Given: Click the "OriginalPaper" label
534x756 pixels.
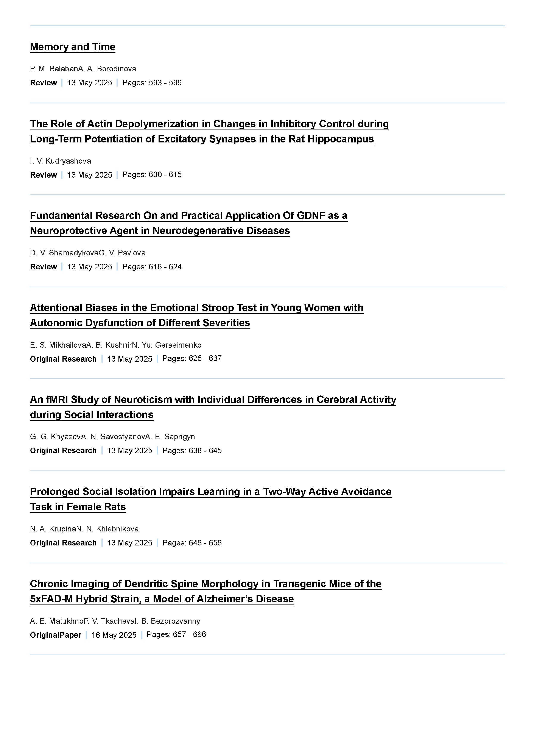Looking at the screenshot, I should click(55, 635).
